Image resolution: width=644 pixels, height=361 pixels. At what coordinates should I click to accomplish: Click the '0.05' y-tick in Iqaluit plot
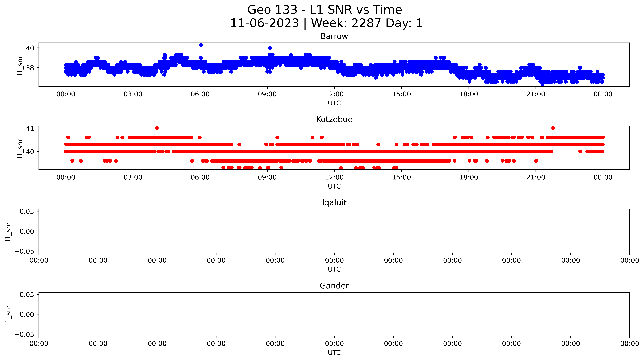[x=27, y=212]
